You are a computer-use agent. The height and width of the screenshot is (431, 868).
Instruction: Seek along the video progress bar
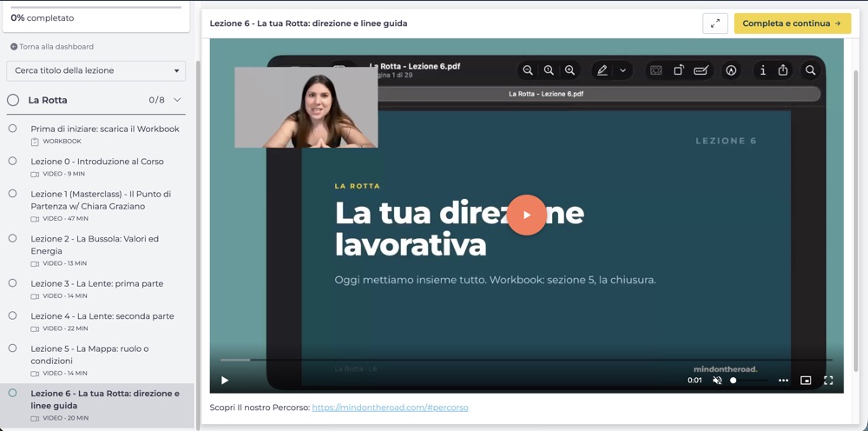coord(526,360)
